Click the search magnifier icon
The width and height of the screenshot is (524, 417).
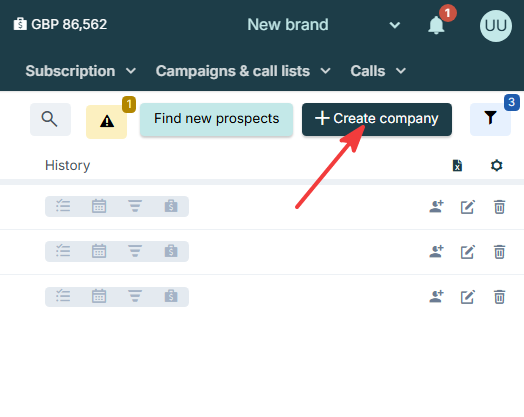tap(50, 119)
